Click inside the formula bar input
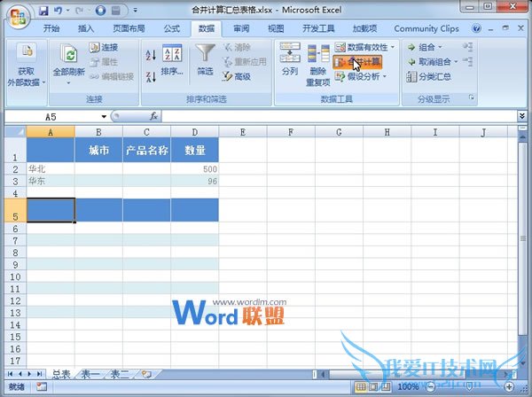The image size is (532, 397). click(x=340, y=116)
